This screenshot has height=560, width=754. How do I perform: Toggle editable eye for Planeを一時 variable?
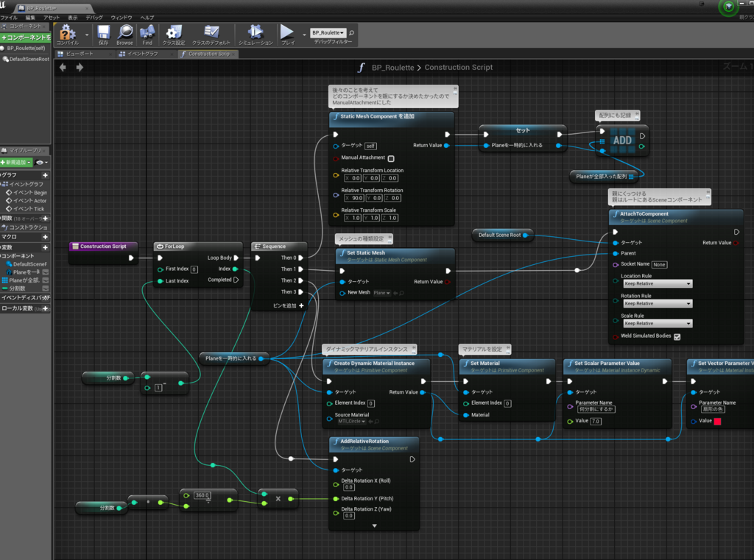46,272
